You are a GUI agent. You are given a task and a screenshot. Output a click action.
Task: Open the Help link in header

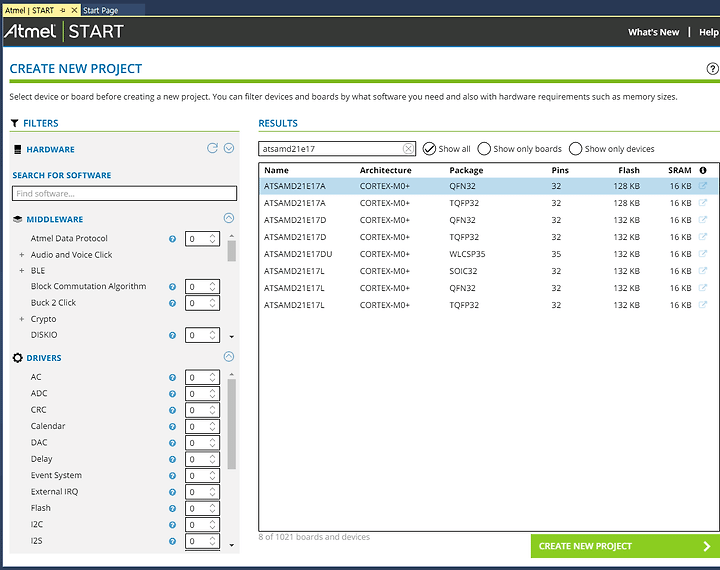(x=709, y=32)
